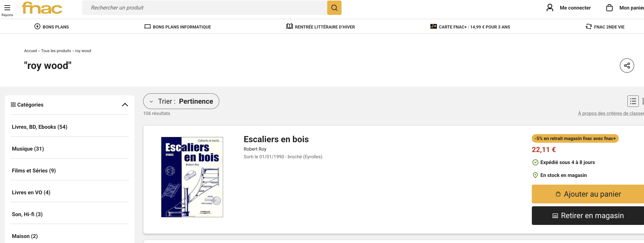Open the Trier Pertinence sort dropdown
Viewport: 644px width, 243px height.
(x=181, y=101)
